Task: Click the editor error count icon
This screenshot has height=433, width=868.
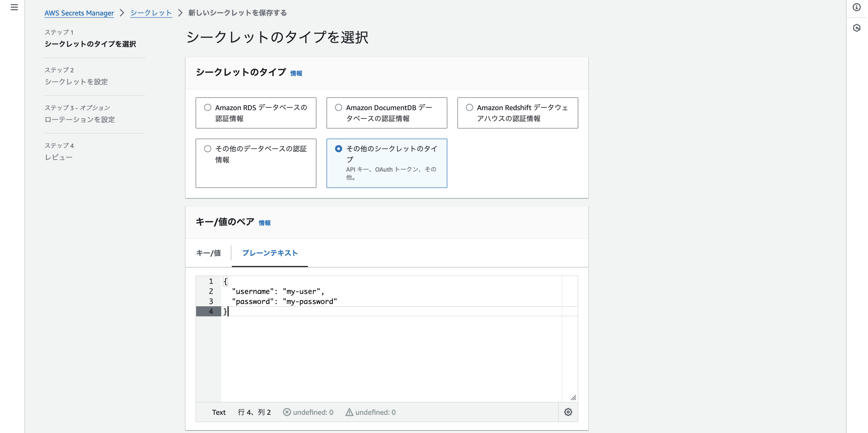Action: click(x=286, y=412)
